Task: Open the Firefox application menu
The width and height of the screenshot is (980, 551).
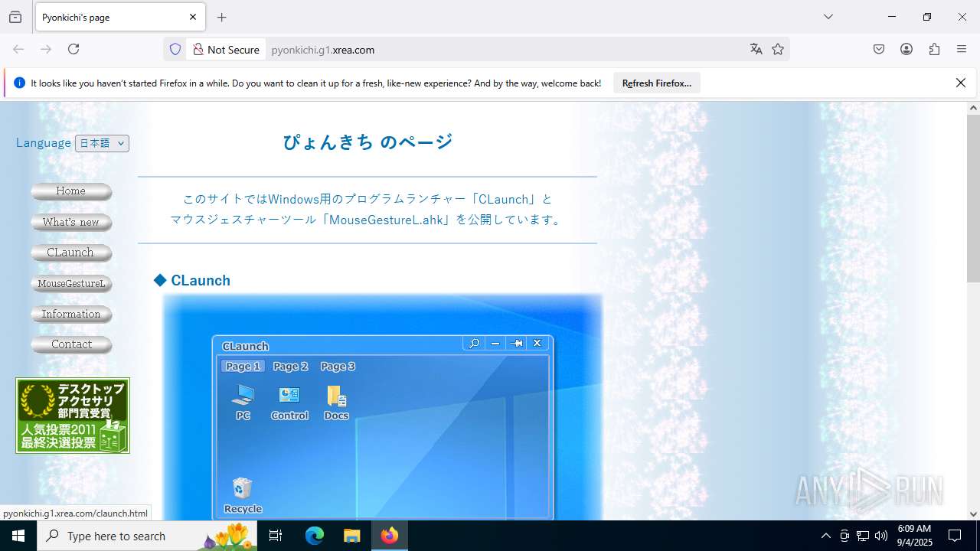Action: pyautogui.click(x=962, y=49)
